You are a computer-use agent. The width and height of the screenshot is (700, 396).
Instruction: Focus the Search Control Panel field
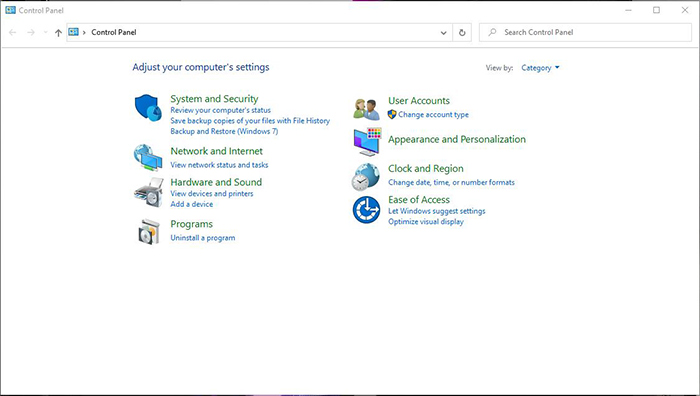coord(585,33)
